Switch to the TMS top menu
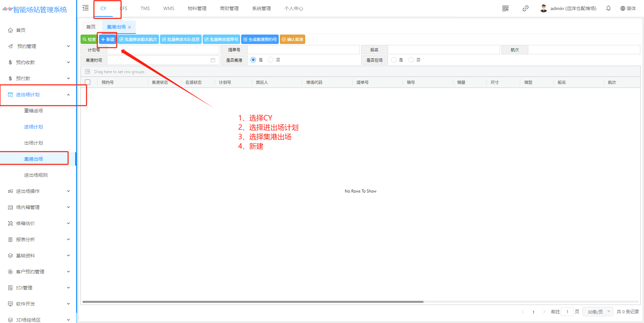The image size is (644, 323). (x=145, y=8)
